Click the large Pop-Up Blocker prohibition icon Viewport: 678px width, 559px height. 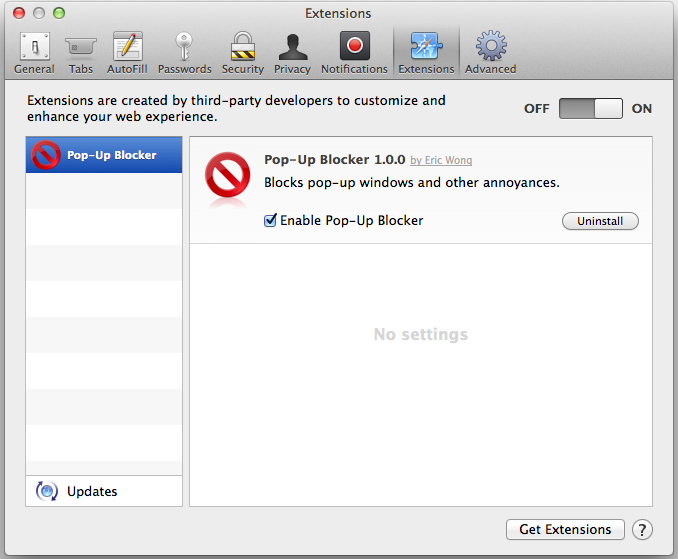point(228,180)
